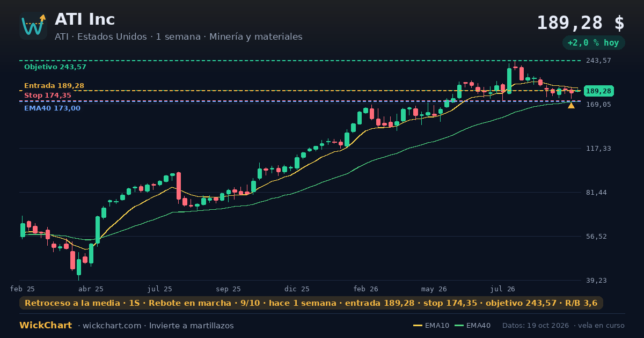Select the Entrada 189,28 line label
Image resolution: width=644 pixels, height=338 pixels.
coord(54,86)
